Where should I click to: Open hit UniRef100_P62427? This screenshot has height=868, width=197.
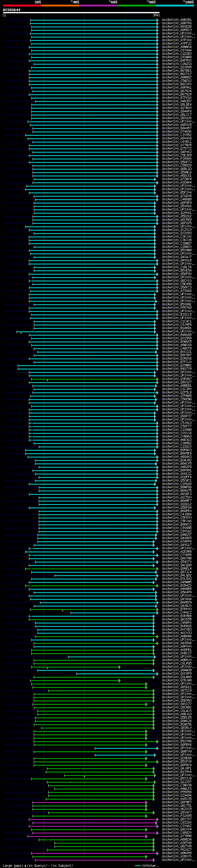click(177, 850)
